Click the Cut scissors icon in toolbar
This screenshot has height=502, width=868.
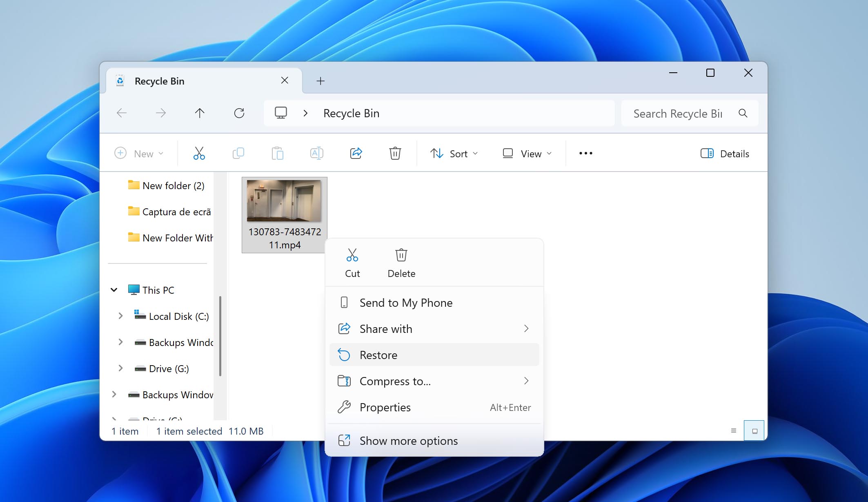[199, 154]
